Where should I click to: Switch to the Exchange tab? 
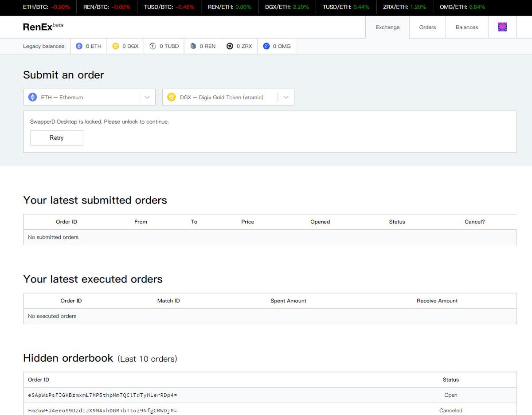[x=387, y=27]
